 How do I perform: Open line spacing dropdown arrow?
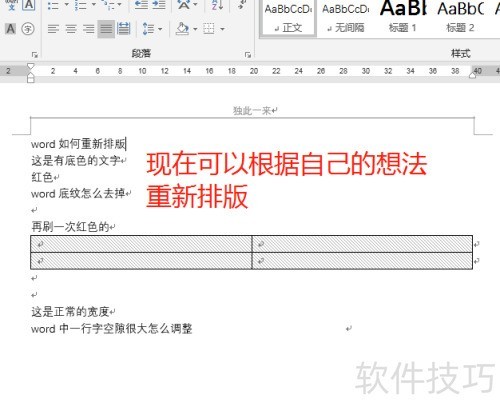pyautogui.click(x=160, y=29)
